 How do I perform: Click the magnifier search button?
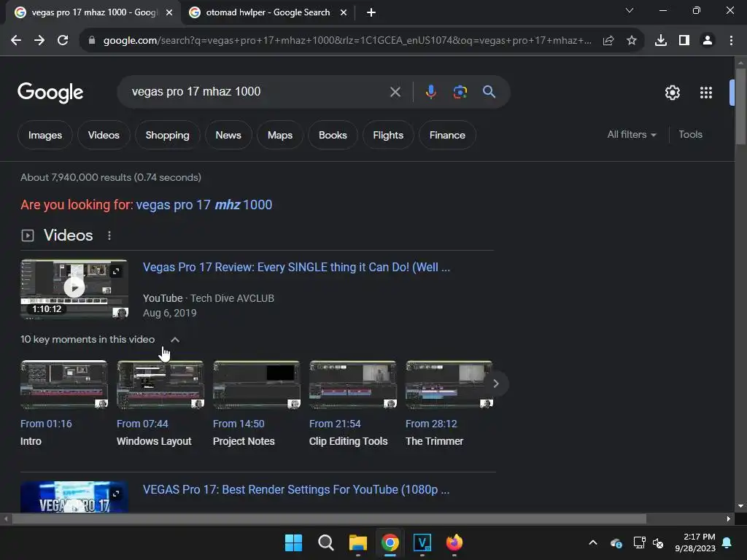(x=489, y=91)
